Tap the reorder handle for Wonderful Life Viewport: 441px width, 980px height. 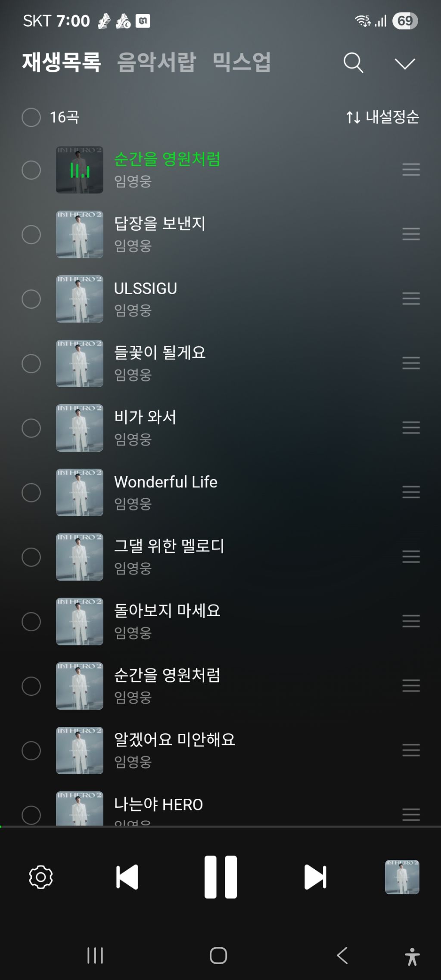pos(411,492)
